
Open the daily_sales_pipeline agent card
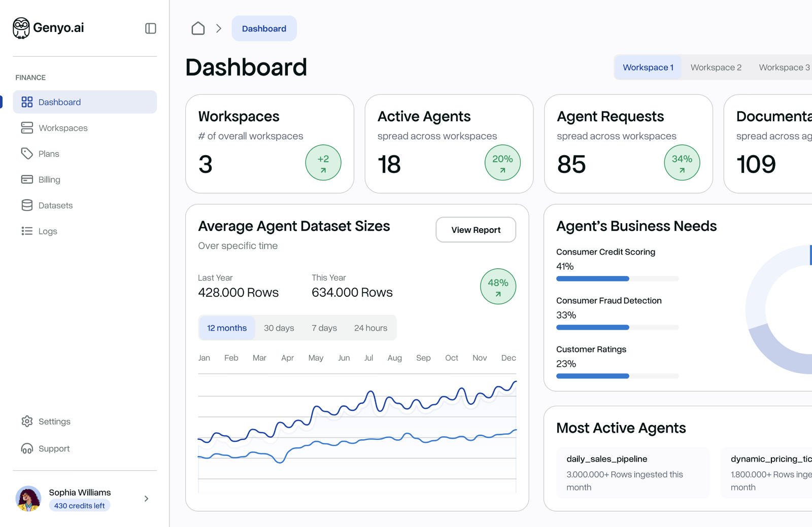(x=633, y=473)
